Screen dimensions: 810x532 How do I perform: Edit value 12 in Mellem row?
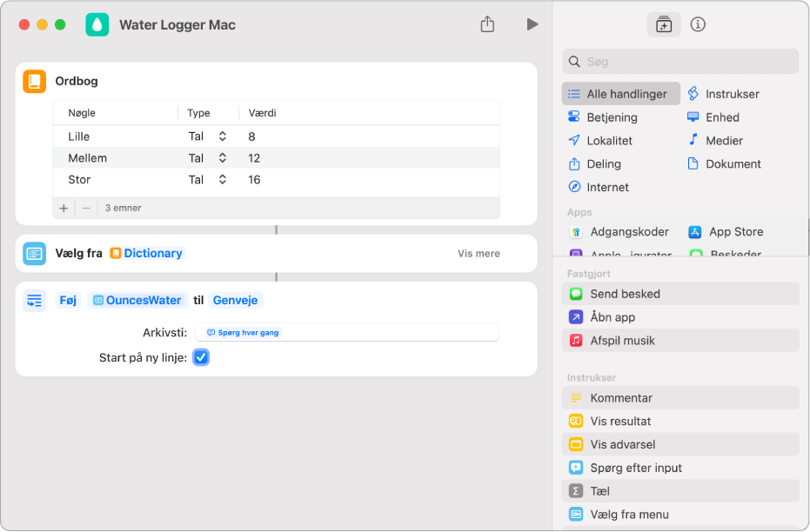[254, 158]
